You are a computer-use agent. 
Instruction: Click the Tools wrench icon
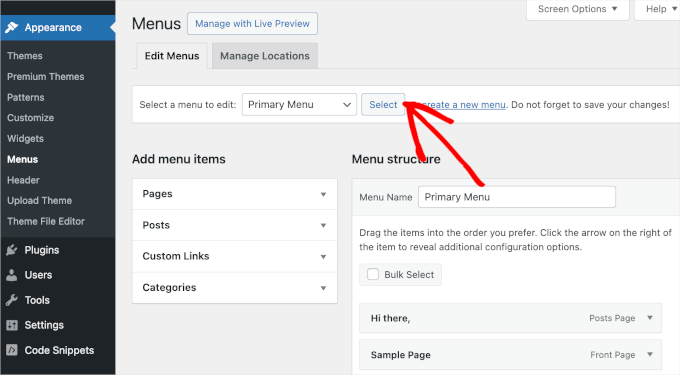[12, 300]
